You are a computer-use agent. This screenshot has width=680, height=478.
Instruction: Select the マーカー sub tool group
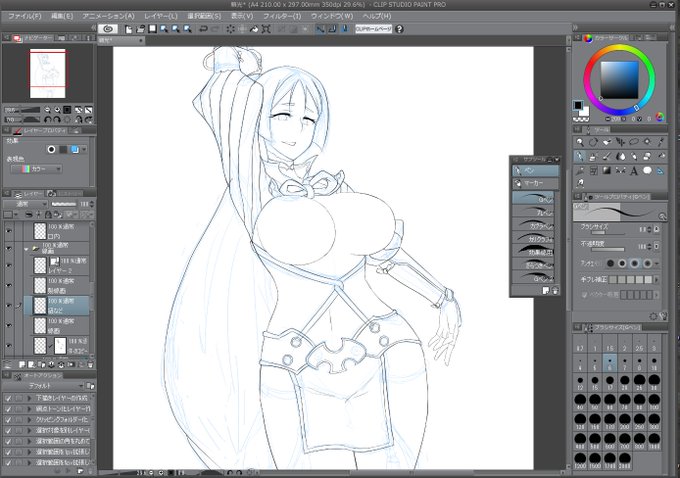point(536,183)
